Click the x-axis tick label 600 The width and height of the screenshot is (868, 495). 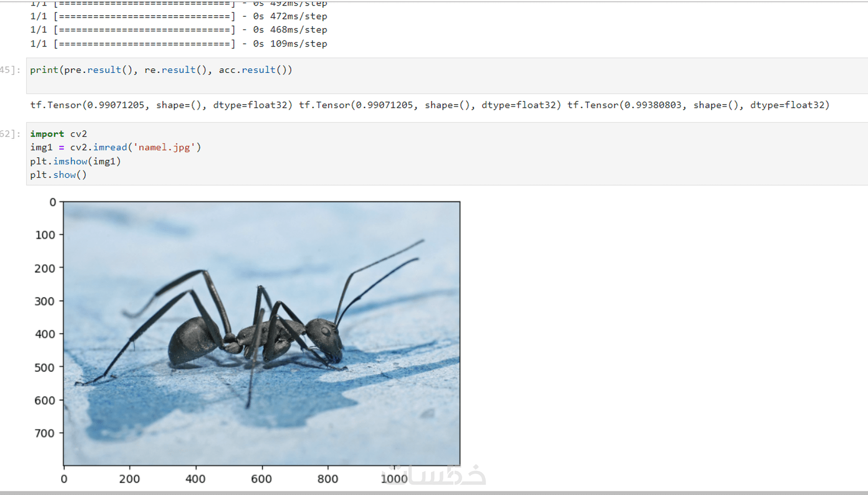point(262,479)
